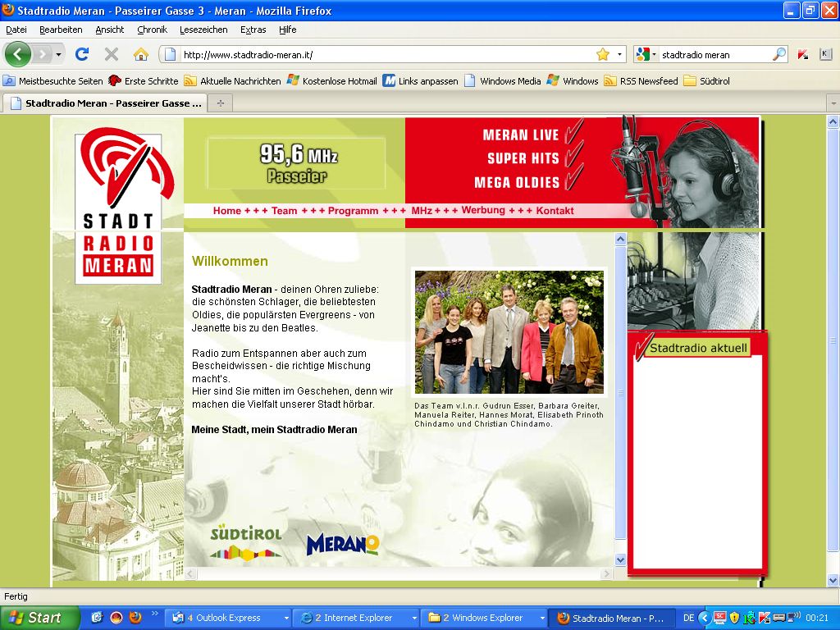
Task: Show more Quick Launch icons chevron
Action: click(x=155, y=614)
